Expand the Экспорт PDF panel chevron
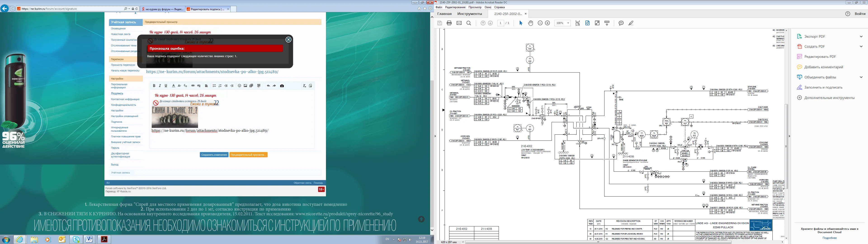Viewport: 868px width, 244px height. (x=861, y=36)
